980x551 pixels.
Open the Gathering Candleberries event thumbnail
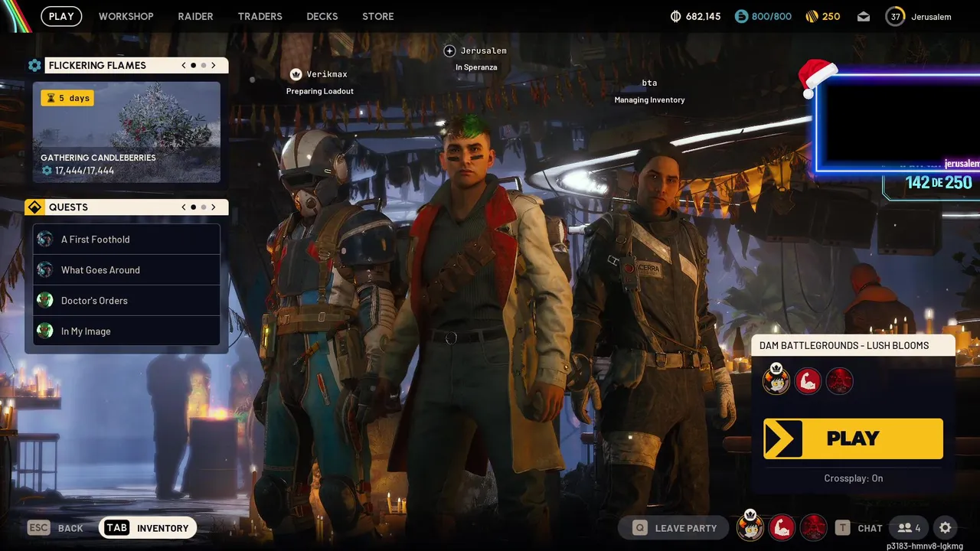(x=126, y=132)
